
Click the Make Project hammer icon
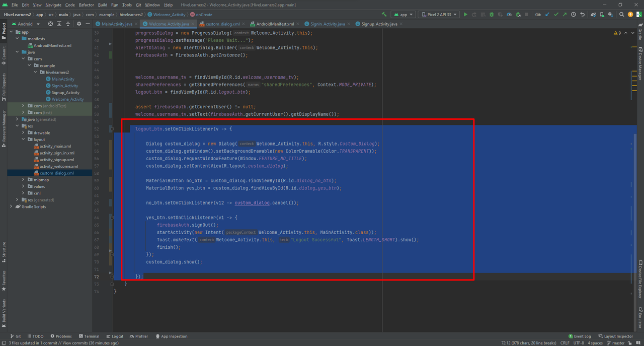point(385,15)
